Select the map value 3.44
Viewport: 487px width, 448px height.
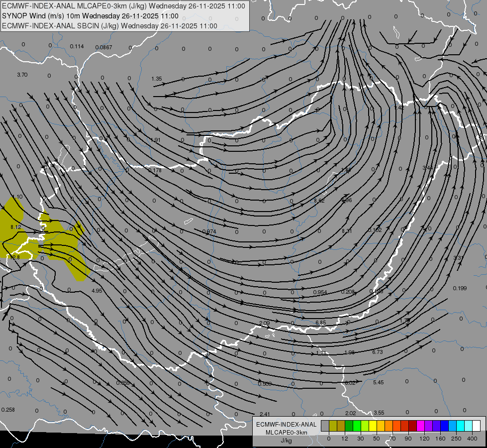[x=428, y=168]
